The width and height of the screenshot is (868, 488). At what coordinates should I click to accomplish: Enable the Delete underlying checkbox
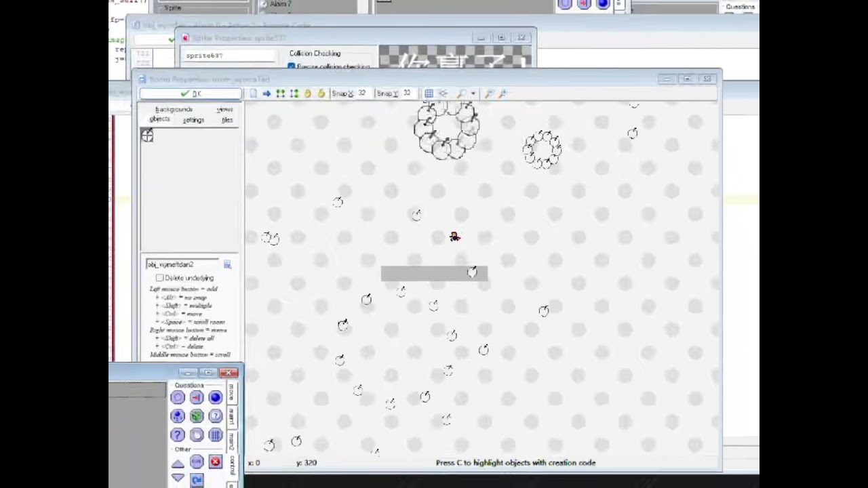159,278
